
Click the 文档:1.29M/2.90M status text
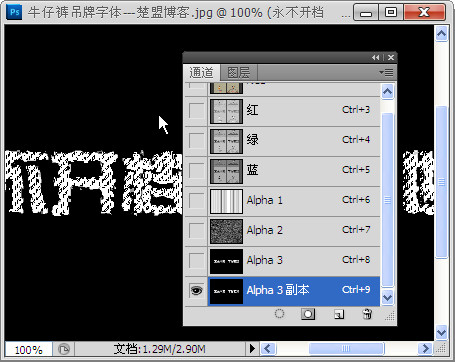pos(160,349)
